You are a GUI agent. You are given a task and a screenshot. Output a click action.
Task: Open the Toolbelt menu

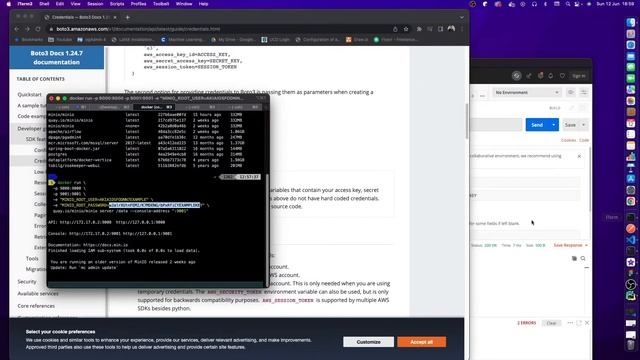click(161, 4)
